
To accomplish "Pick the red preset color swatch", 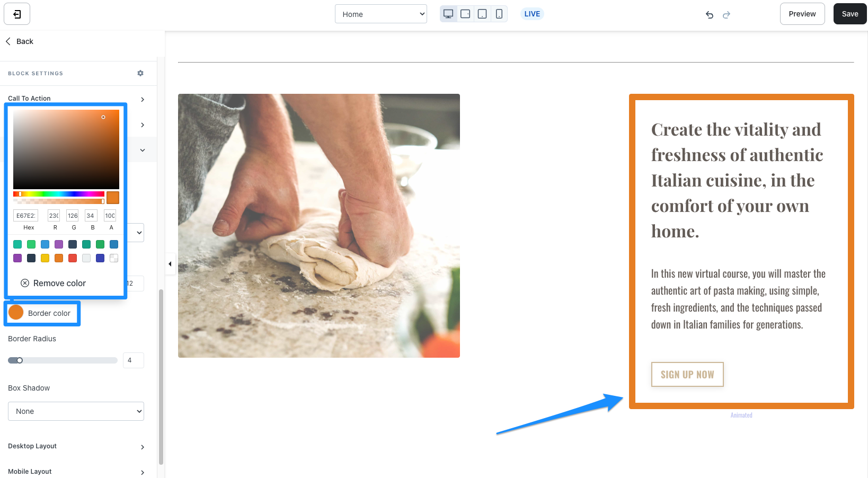I will pyautogui.click(x=73, y=258).
